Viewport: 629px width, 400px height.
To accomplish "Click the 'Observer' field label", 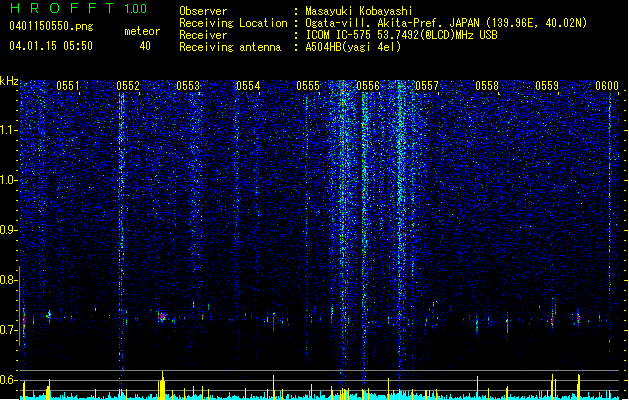I will (203, 11).
